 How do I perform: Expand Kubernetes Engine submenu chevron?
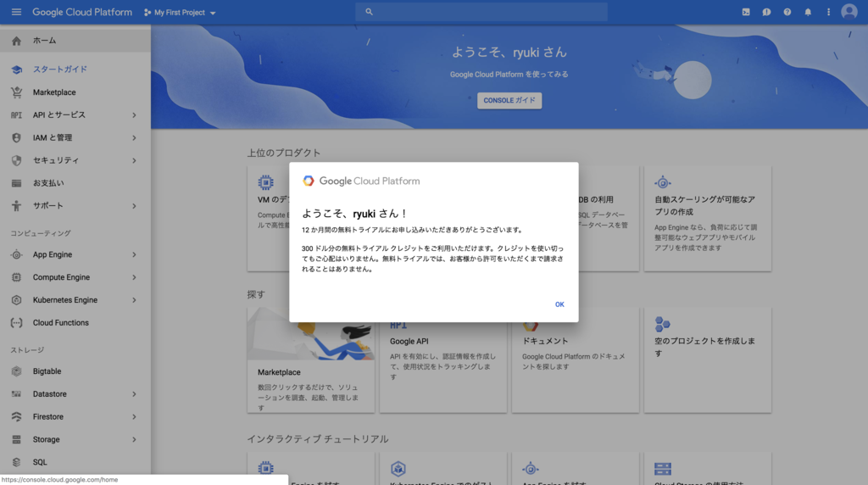tap(134, 300)
